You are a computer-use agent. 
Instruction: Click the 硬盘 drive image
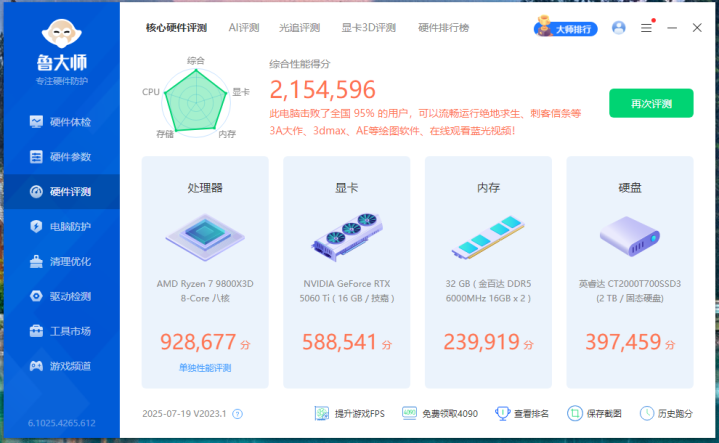(630, 237)
